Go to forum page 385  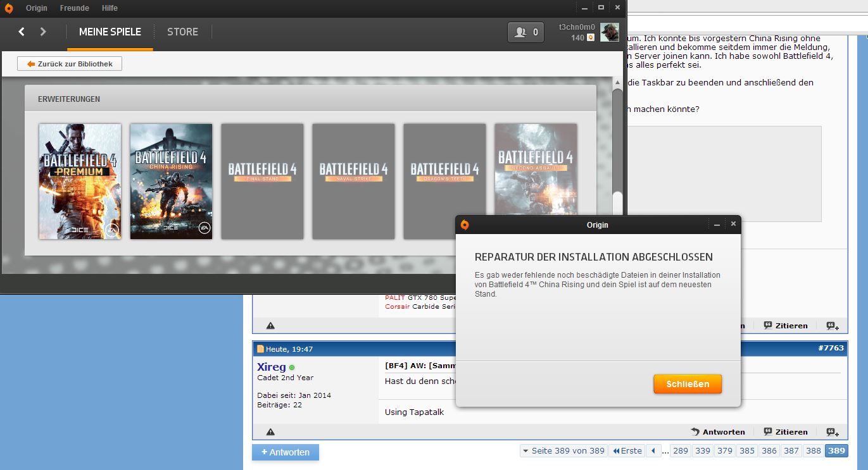(x=747, y=451)
